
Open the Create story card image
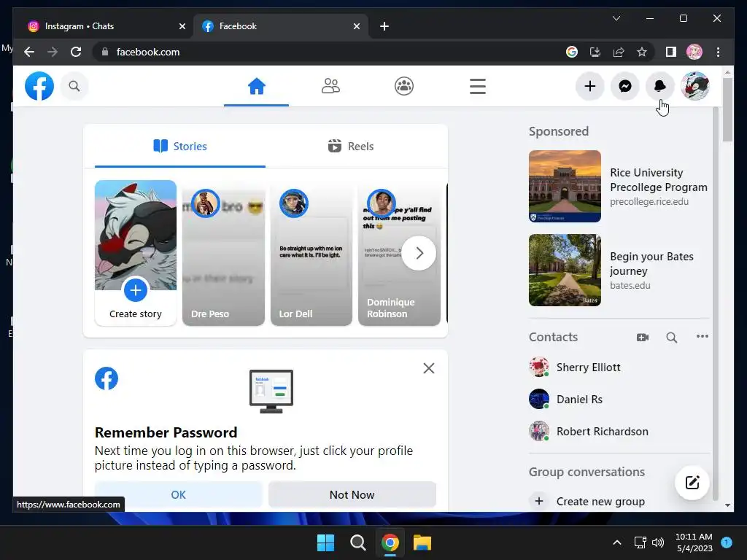pos(136,235)
